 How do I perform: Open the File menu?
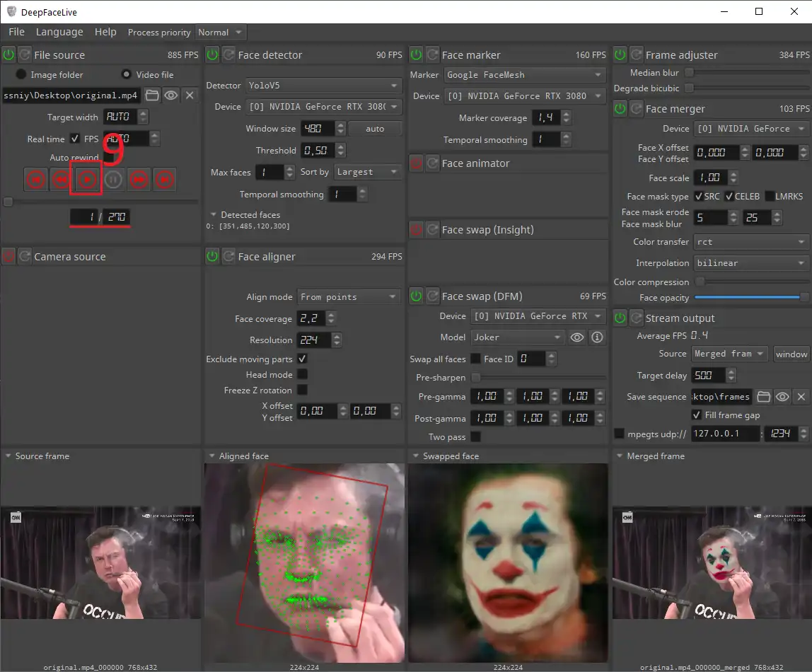point(16,32)
